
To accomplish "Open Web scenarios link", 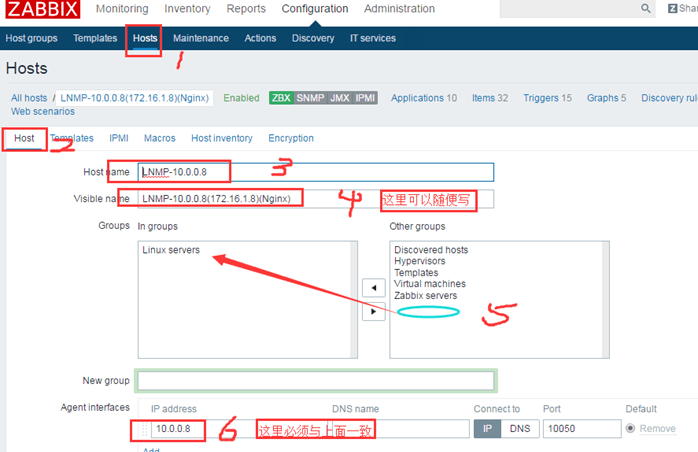I will click(43, 111).
